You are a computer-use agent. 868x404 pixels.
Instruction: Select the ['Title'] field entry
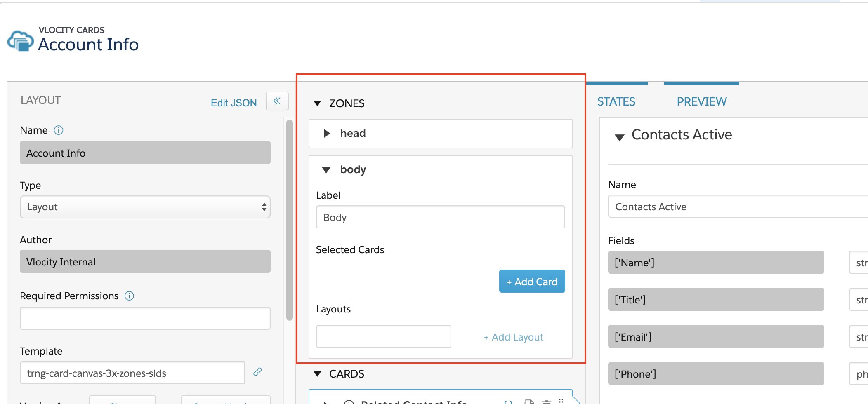coord(716,299)
